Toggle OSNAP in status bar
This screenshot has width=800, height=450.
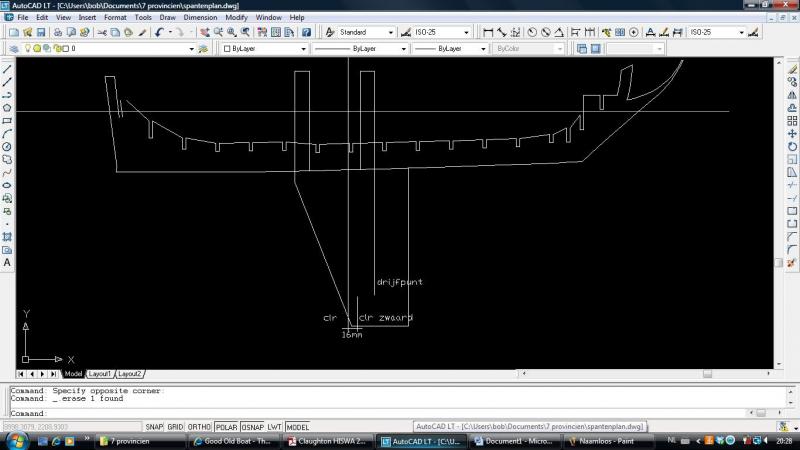[x=252, y=427]
